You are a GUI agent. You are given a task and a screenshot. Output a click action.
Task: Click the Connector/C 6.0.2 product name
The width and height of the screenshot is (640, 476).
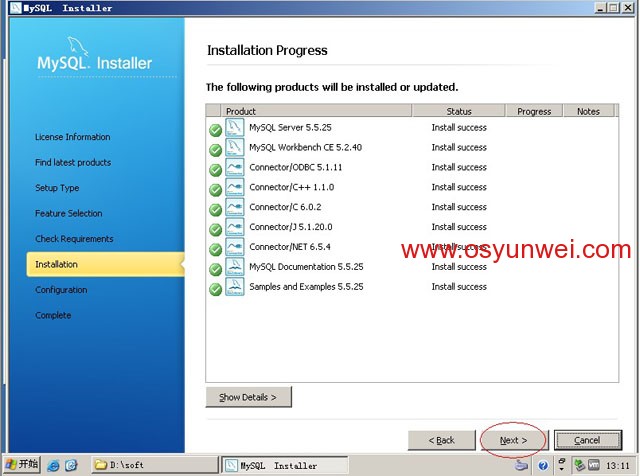coord(285,207)
